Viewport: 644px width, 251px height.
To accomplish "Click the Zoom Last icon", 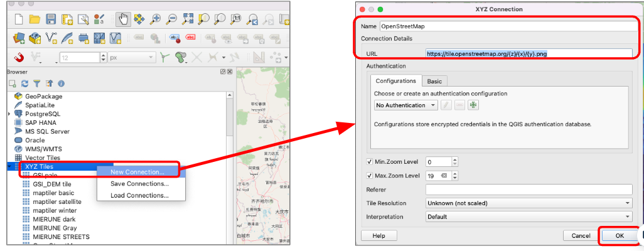I will 252,19.
